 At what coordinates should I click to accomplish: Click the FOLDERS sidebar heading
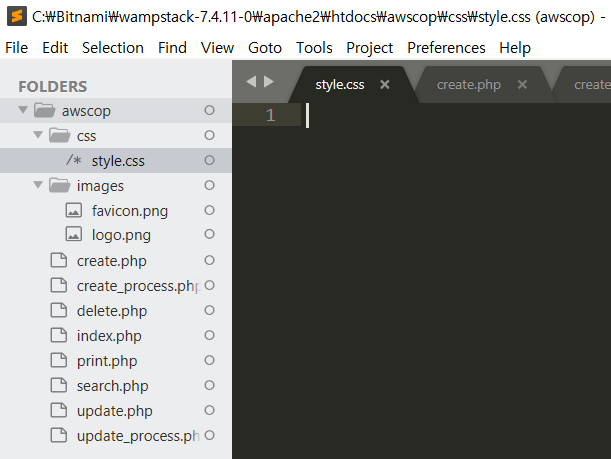pyautogui.click(x=53, y=87)
